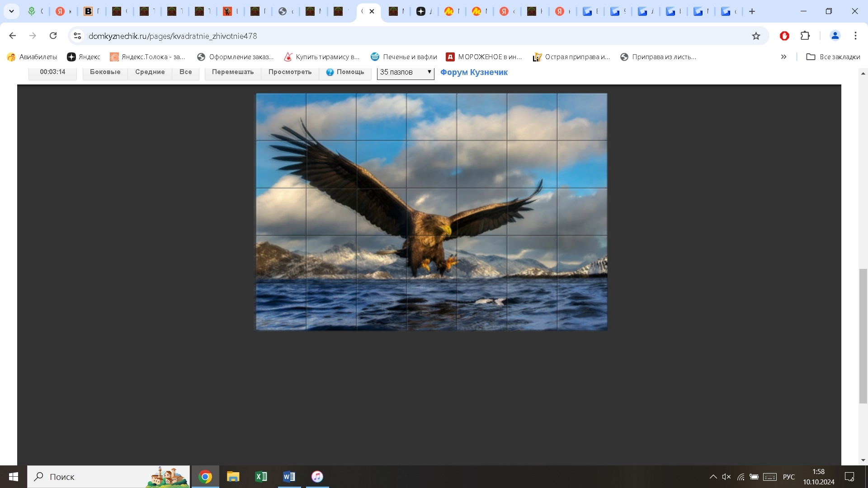
Task: Open site information icon in address bar
Action: point(77,36)
